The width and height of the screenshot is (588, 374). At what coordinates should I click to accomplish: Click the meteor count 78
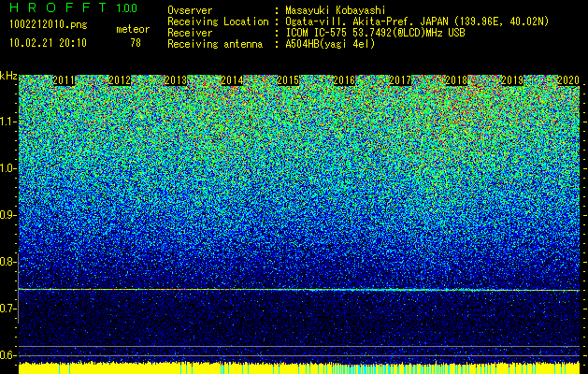pyautogui.click(x=136, y=43)
